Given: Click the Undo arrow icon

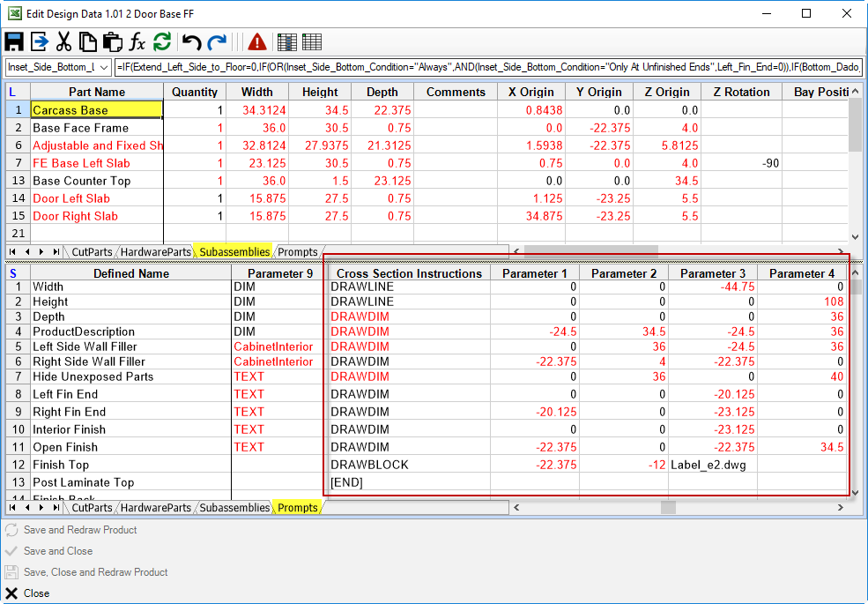Looking at the screenshot, I should coord(191,42).
